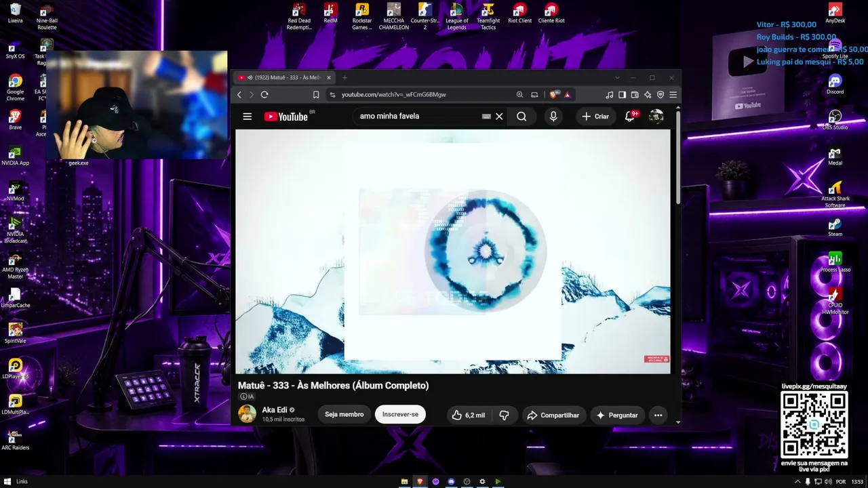Show hidden system tray icons
Image resolution: width=868 pixels, height=488 pixels.
(x=797, y=481)
